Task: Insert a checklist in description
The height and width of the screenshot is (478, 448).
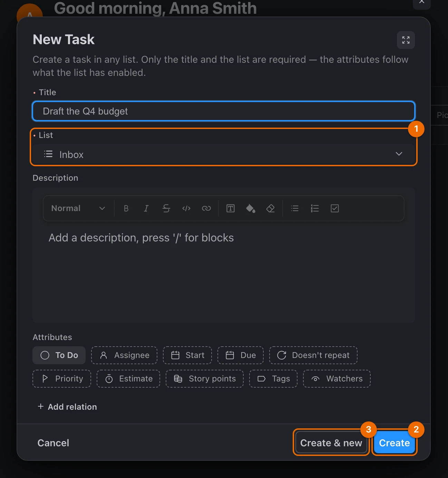Action: click(x=334, y=208)
